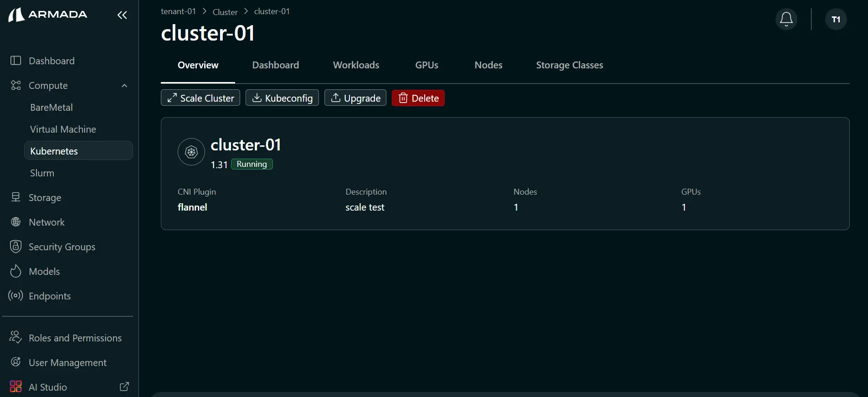Open the T1 user avatar menu
The image size is (868, 397).
(x=836, y=19)
